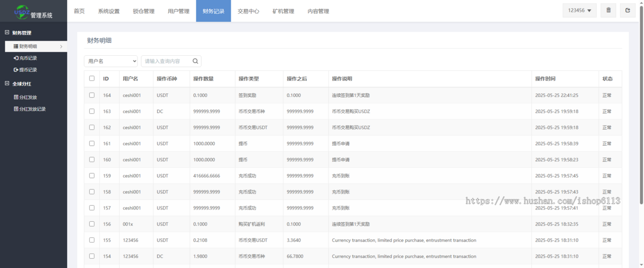
Task: Click the magnifier search icon
Action: point(195,61)
